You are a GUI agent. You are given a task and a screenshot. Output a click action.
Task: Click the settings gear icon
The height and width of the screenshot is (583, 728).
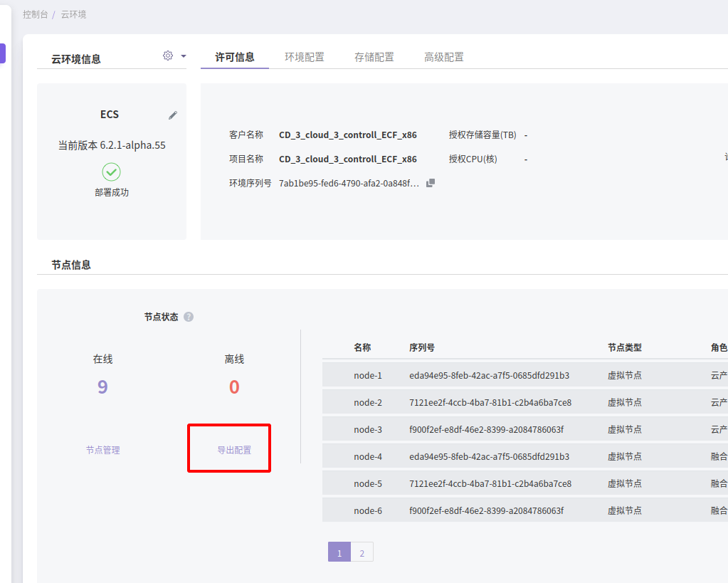(x=168, y=56)
